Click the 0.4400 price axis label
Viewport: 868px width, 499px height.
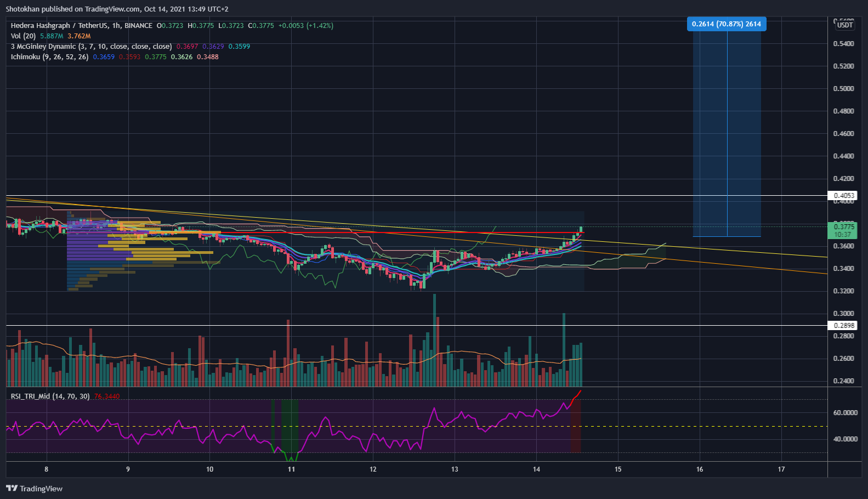click(x=843, y=156)
